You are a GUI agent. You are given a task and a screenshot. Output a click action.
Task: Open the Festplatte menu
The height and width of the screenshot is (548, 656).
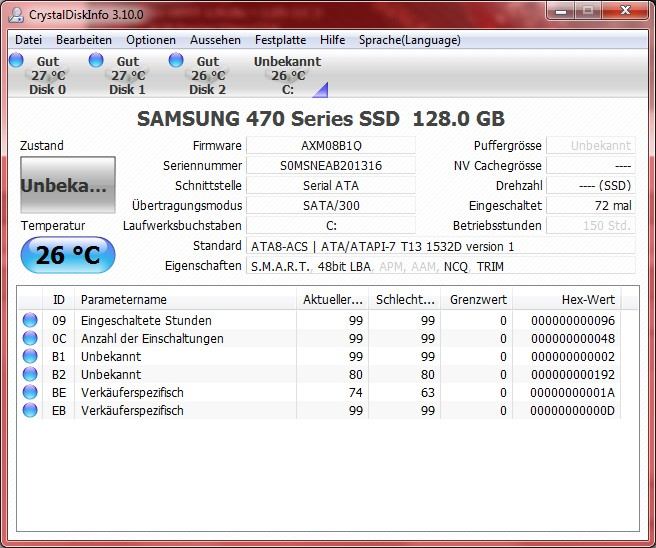280,40
